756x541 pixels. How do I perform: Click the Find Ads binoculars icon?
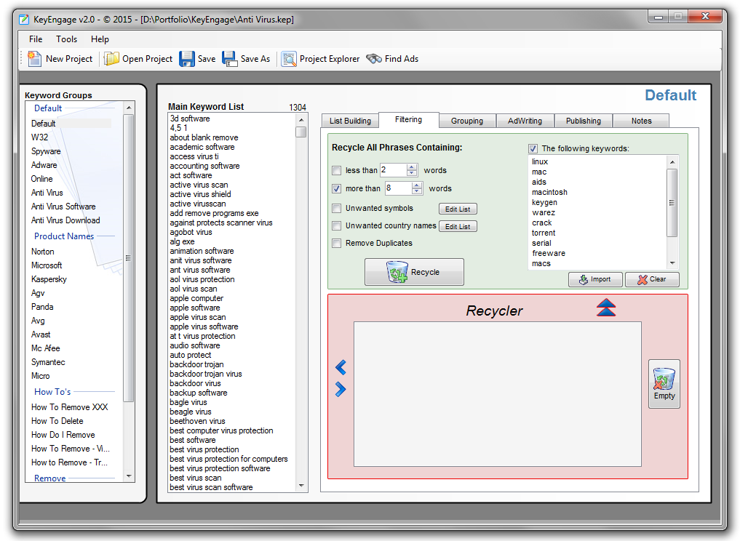[374, 59]
